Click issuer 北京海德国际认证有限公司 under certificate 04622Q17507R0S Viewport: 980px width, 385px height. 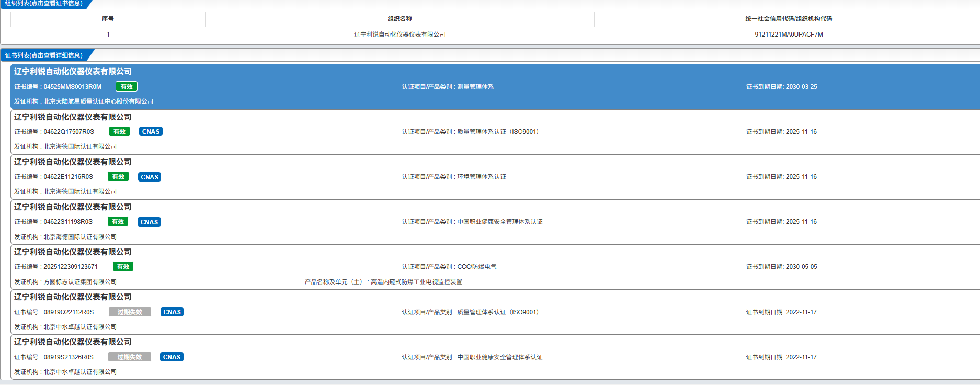[80, 146]
